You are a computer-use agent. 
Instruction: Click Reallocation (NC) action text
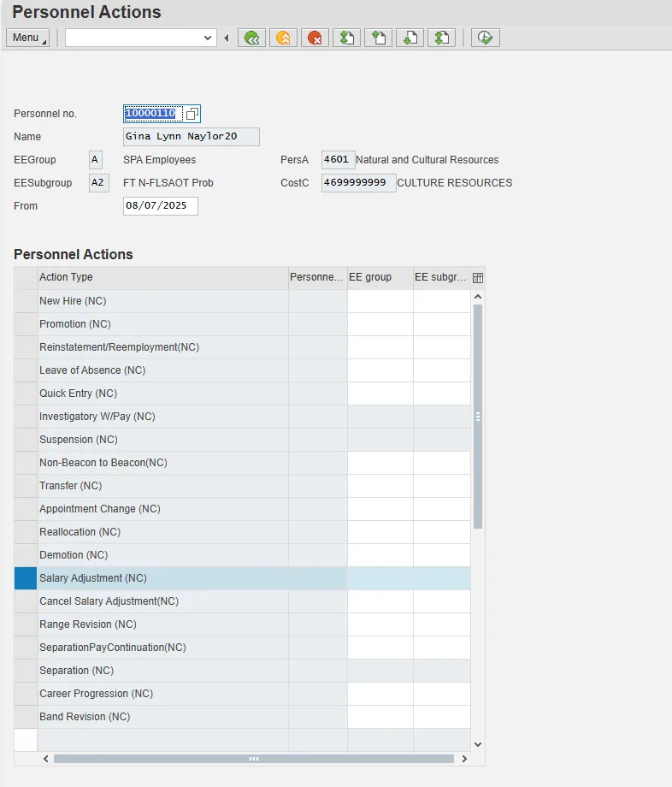point(80,532)
